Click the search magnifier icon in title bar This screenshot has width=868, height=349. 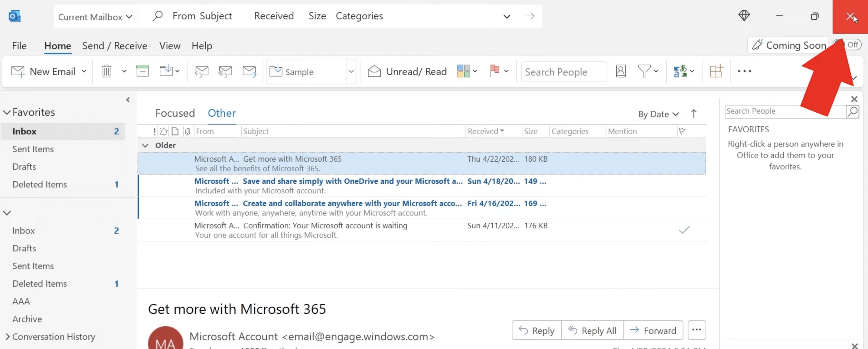(x=157, y=15)
